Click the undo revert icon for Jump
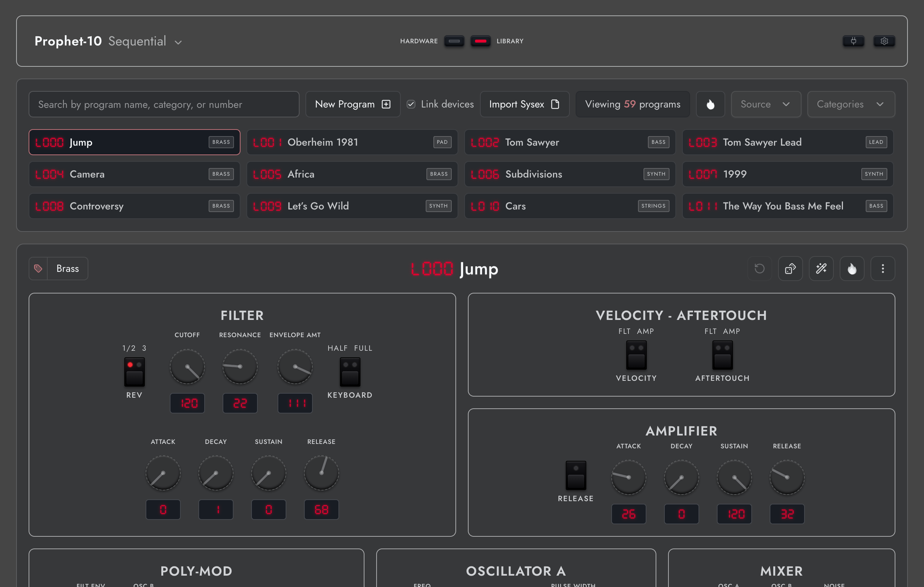 (x=759, y=268)
